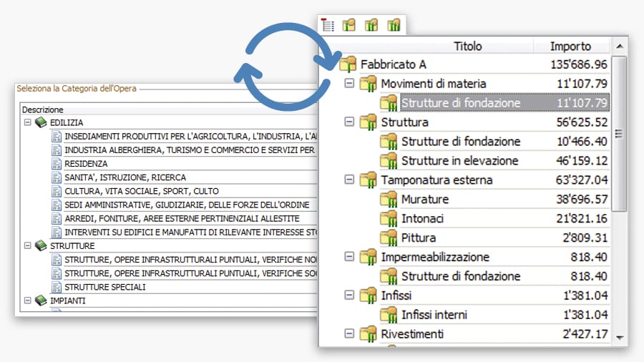Select the STRUTTURE SPECIALI entry
This screenshot has height=362, width=644.
coord(105,287)
